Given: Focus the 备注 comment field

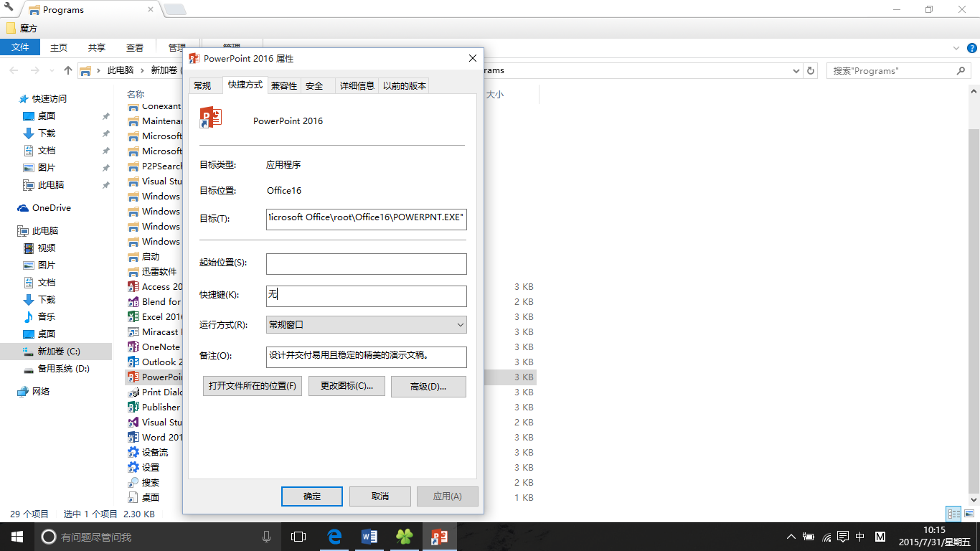Looking at the screenshot, I should coord(366,357).
